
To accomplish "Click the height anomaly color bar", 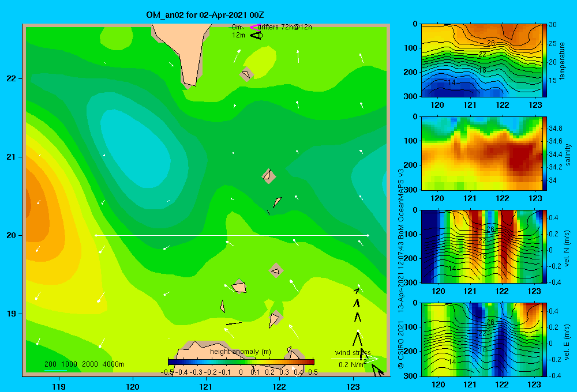I will (241, 362).
